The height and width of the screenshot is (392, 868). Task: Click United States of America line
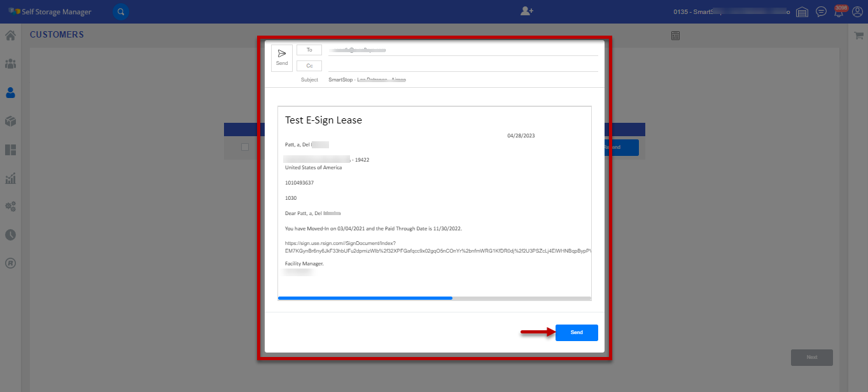[x=313, y=167]
